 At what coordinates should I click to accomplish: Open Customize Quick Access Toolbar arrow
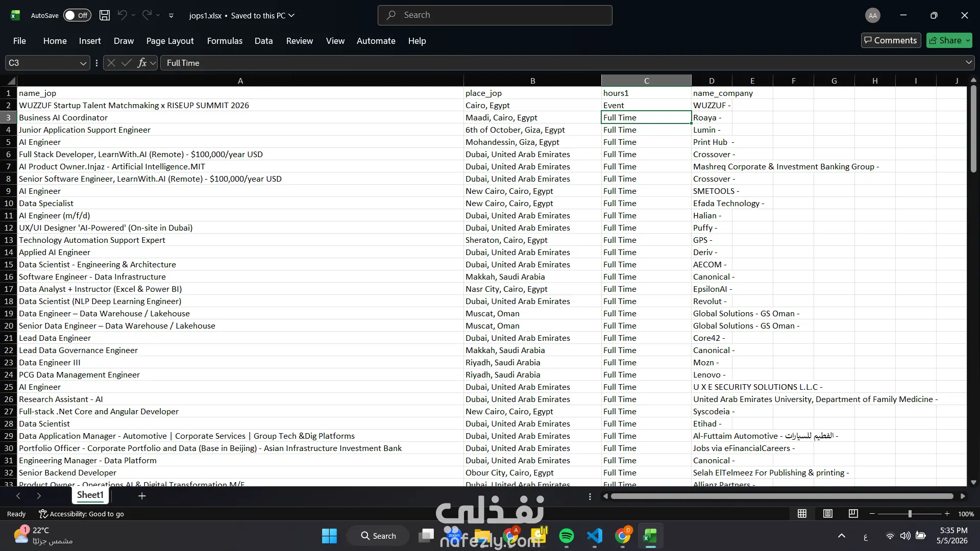point(171,16)
